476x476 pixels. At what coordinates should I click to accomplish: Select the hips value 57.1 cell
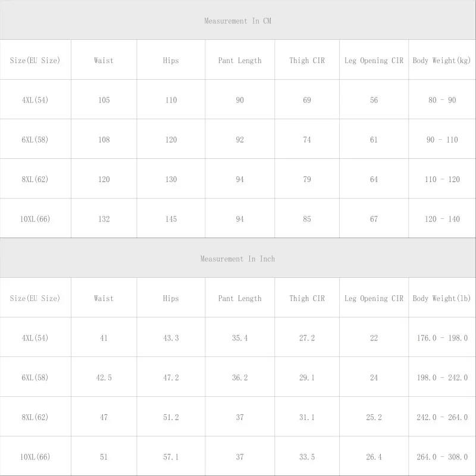click(x=171, y=457)
